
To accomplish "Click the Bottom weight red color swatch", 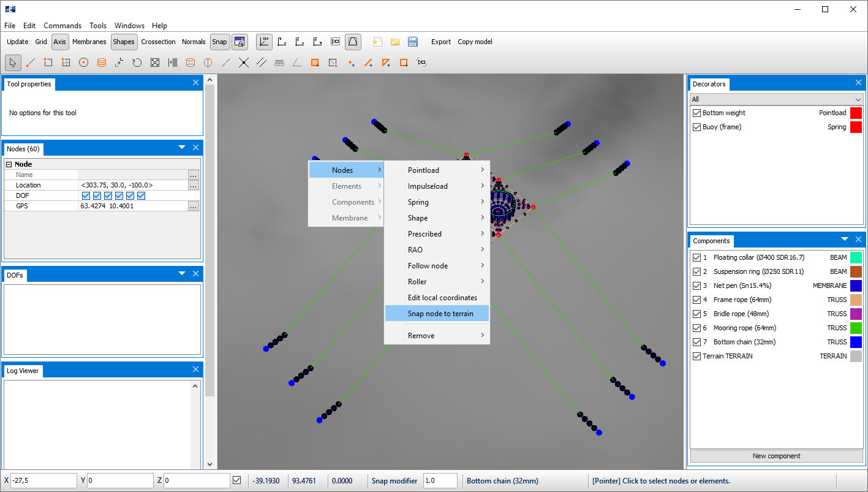I will pyautogui.click(x=856, y=113).
